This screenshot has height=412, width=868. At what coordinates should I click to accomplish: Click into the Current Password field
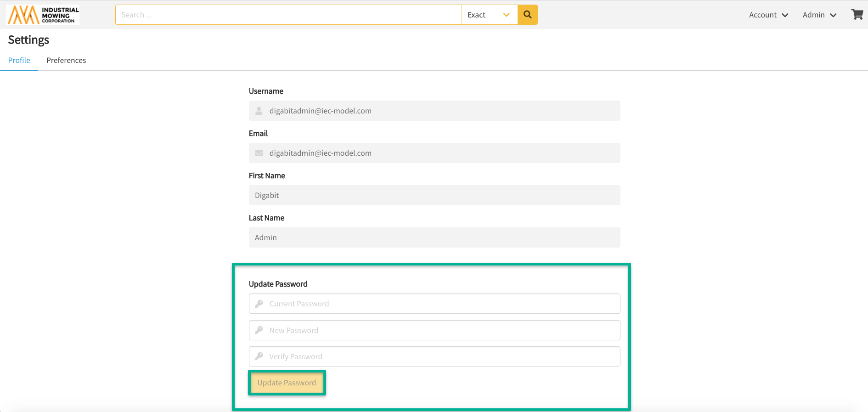pyautogui.click(x=441, y=304)
